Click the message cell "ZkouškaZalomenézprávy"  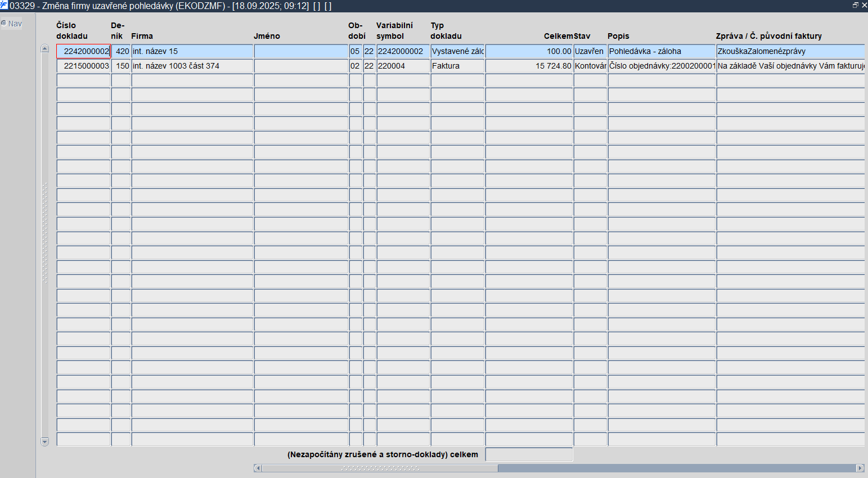pos(790,51)
